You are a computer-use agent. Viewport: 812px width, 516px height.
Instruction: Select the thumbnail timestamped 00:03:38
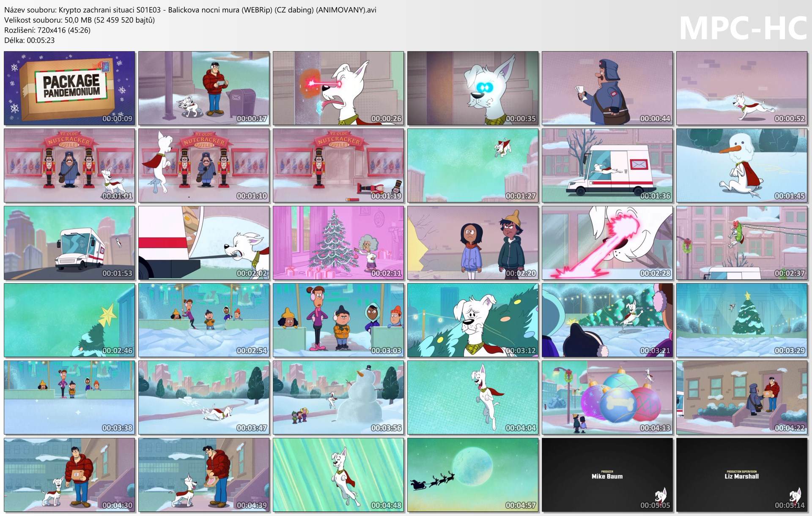pyautogui.click(x=69, y=398)
